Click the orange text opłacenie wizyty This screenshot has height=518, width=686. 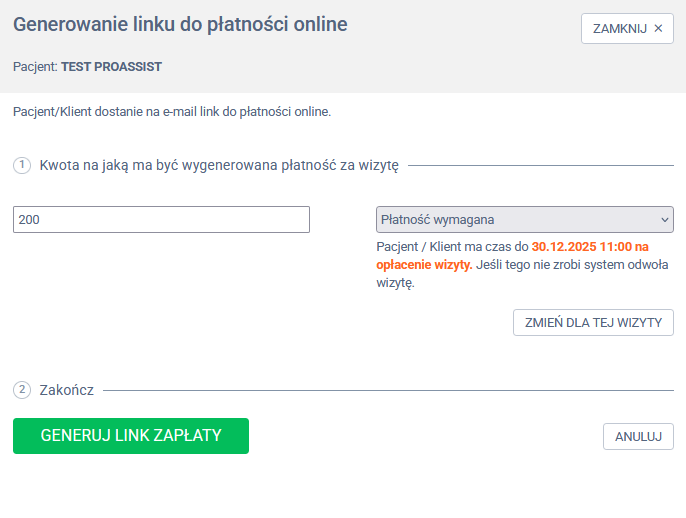pyautogui.click(x=424, y=265)
